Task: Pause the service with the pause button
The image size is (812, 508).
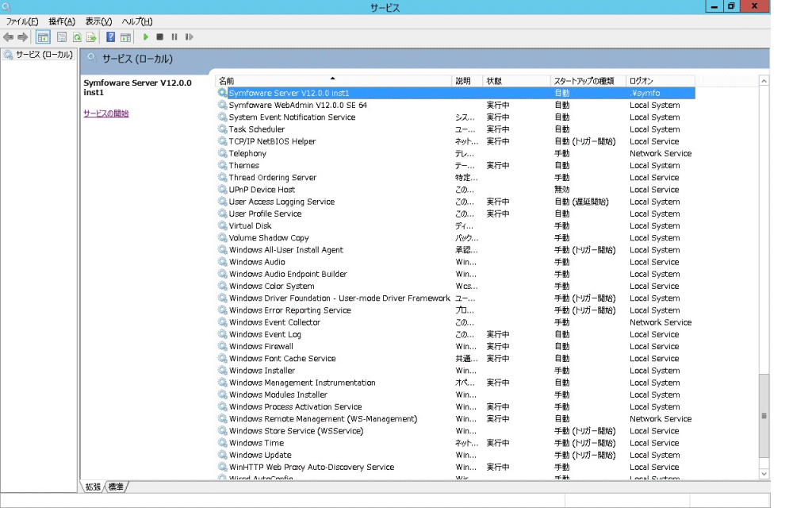Action: [x=174, y=37]
